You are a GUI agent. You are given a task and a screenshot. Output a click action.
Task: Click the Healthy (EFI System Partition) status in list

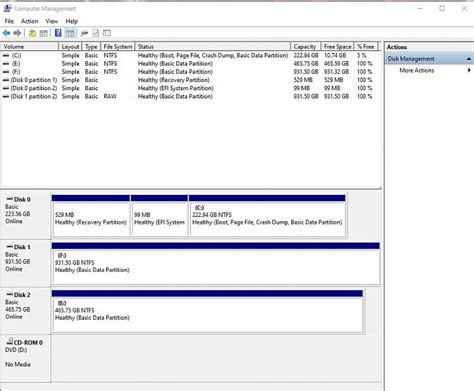pyautogui.click(x=176, y=88)
